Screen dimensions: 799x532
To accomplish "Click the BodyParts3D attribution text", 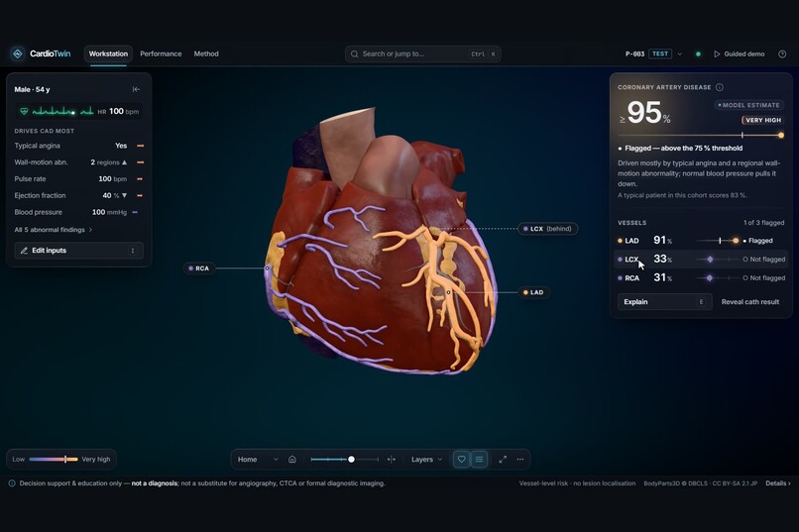I will [x=700, y=483].
